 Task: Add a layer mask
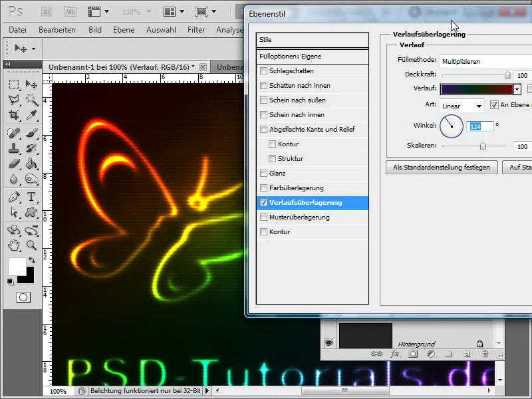(413, 354)
